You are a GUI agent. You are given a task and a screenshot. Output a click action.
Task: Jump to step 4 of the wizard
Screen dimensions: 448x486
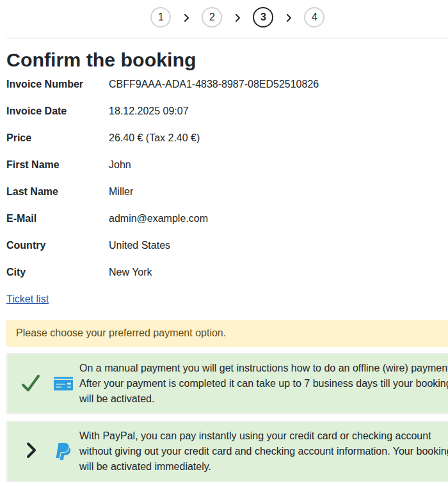314,17
